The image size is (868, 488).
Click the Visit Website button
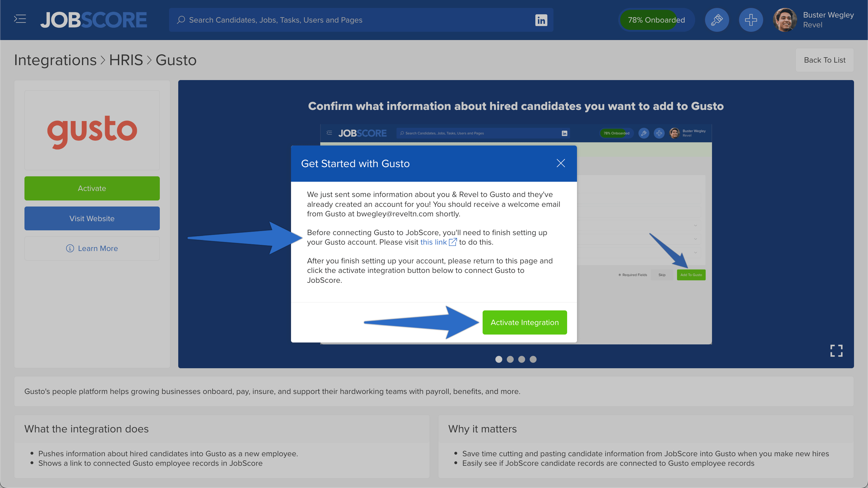92,218
